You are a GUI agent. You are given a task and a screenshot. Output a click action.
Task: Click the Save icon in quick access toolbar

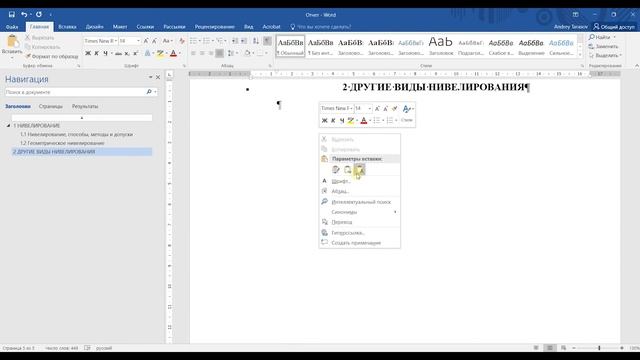point(11,14)
